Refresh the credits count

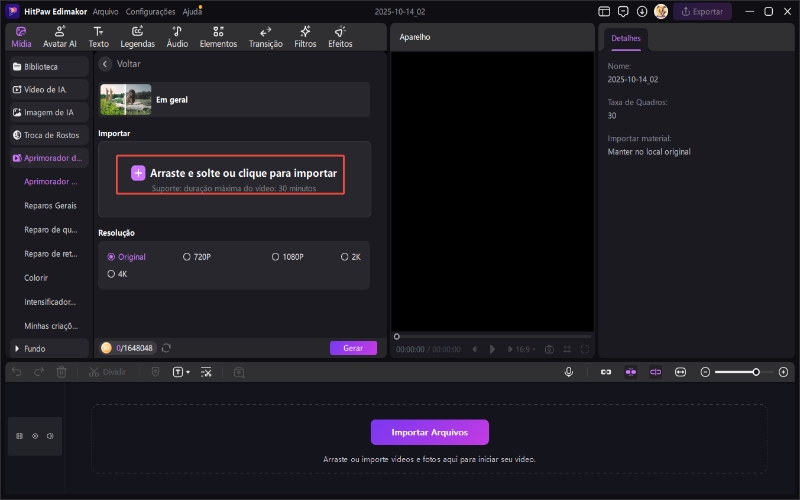point(166,348)
